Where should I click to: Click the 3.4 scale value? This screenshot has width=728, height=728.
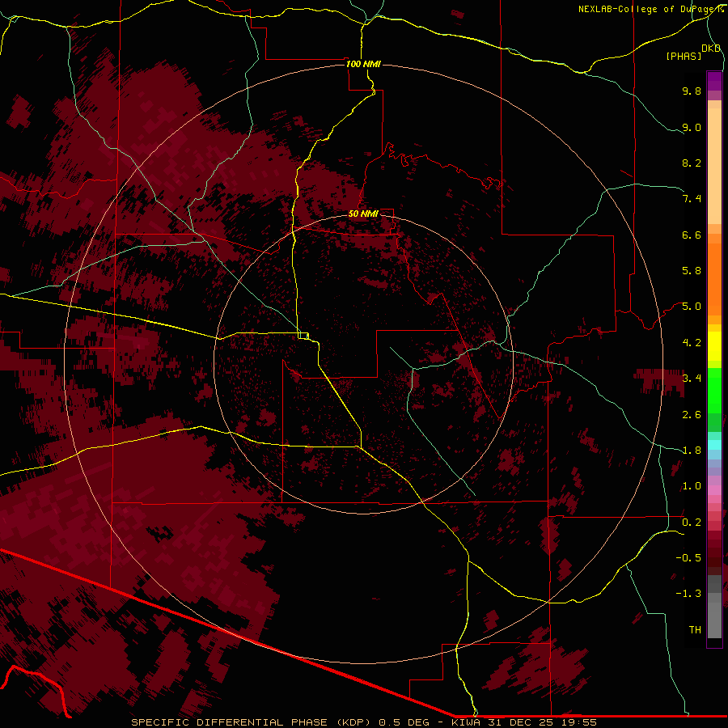coord(692,379)
